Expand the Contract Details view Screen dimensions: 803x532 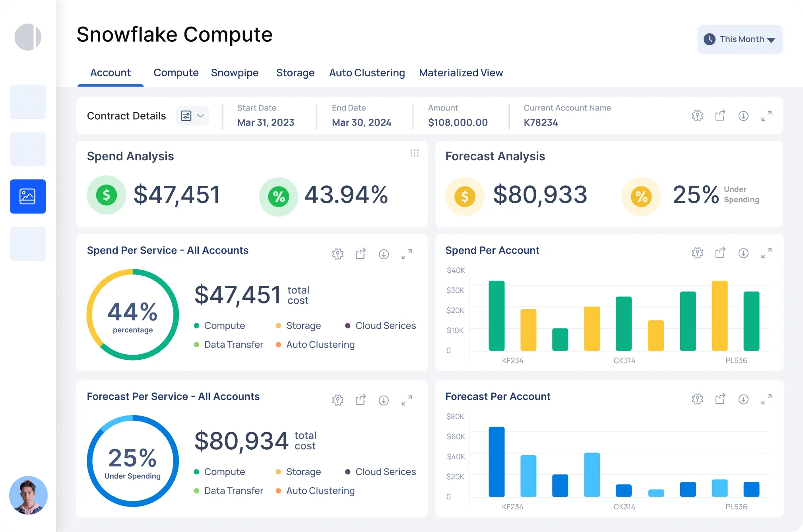tap(766, 116)
